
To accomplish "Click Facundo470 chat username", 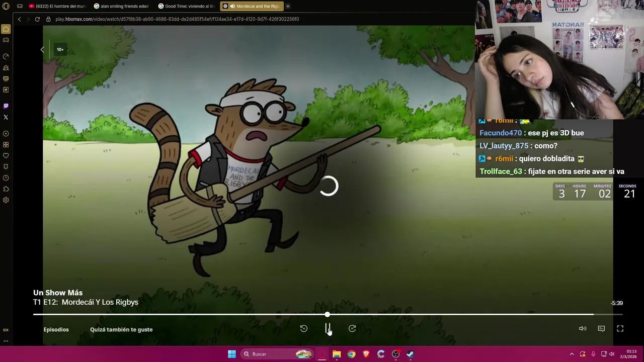I will pos(501,133).
